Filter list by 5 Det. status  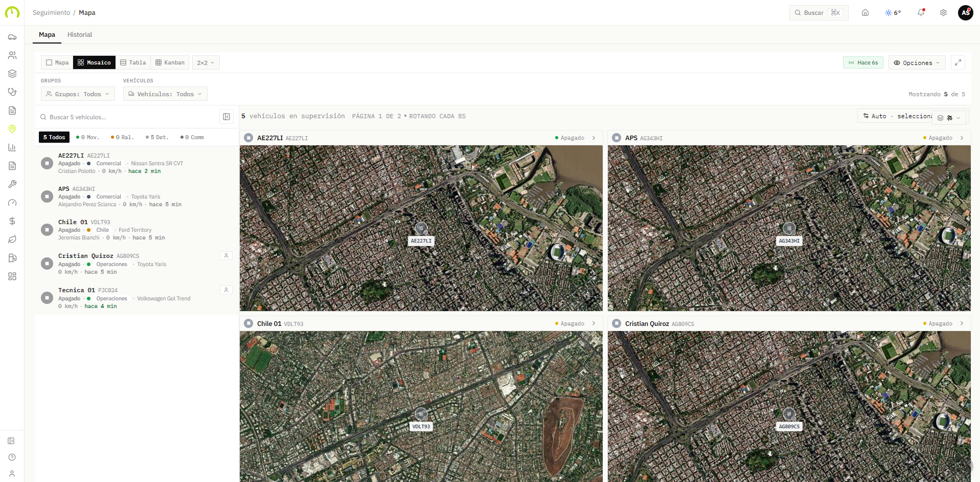click(157, 137)
